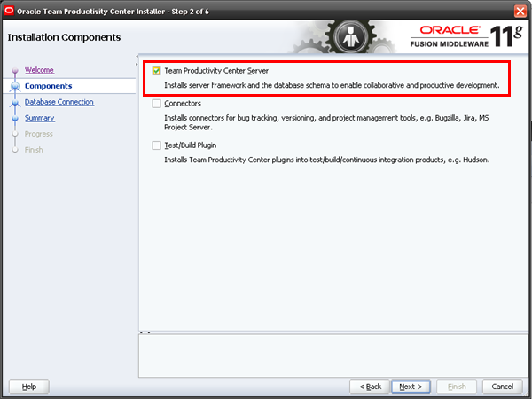The width and height of the screenshot is (532, 399).
Task: Click inside the empty message pane
Action: 334,356
